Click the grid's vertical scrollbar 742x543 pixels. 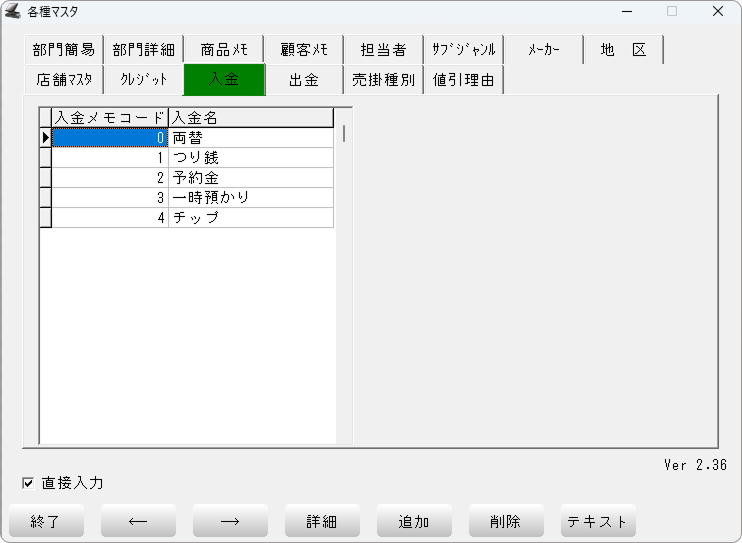(344, 132)
